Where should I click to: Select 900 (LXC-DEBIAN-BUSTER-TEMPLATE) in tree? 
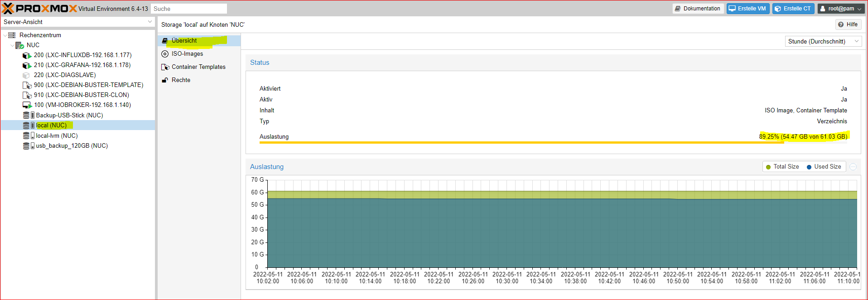pyautogui.click(x=88, y=85)
